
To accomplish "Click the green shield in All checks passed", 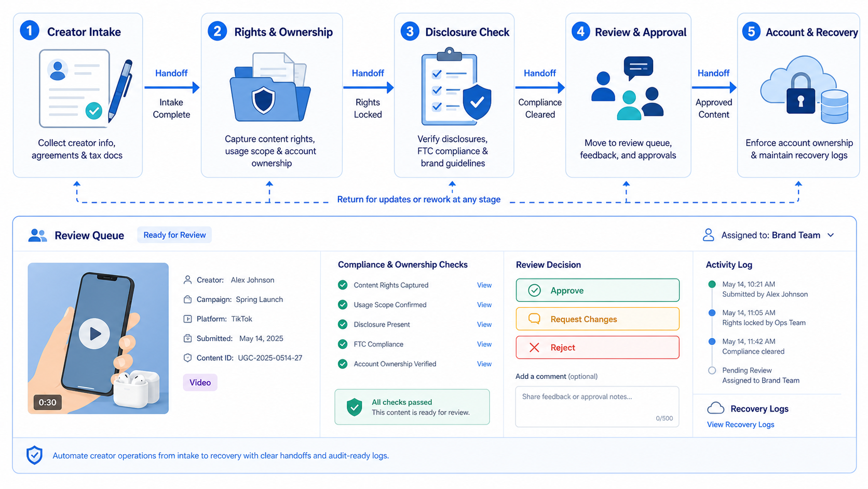I will coord(355,407).
